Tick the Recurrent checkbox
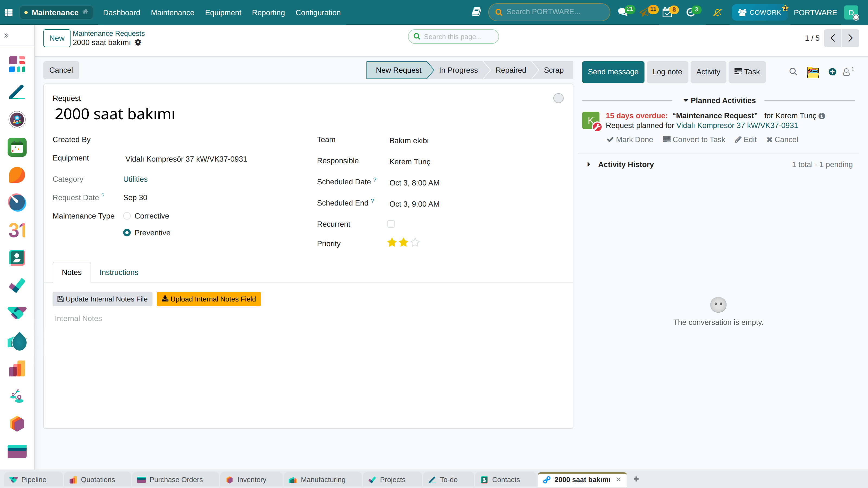This screenshot has width=868, height=488. tap(391, 224)
